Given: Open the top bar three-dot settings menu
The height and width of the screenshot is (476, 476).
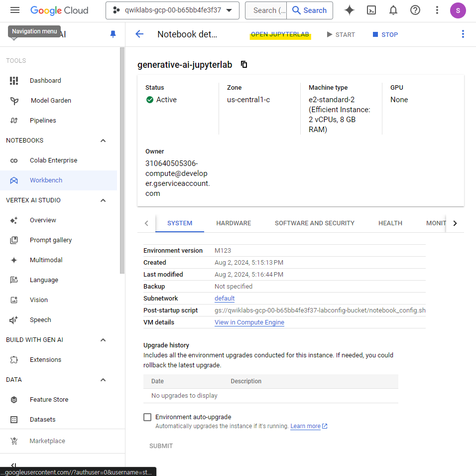Looking at the screenshot, I should tap(437, 10).
